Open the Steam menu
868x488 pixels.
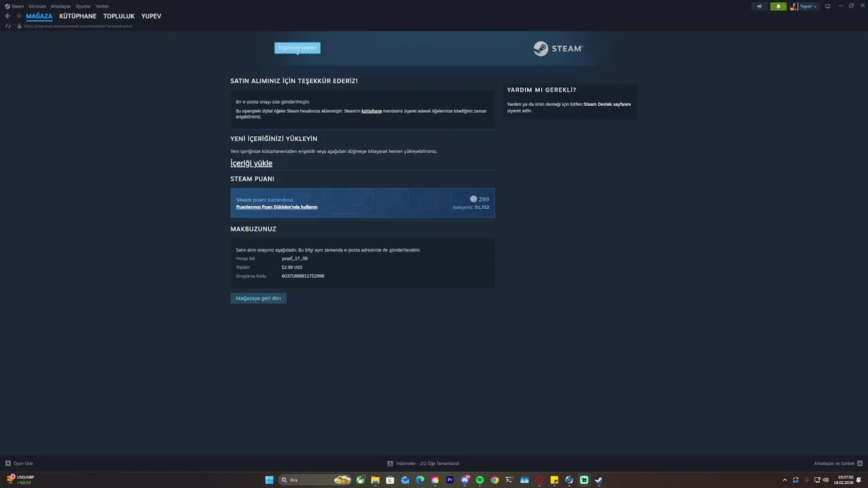(15, 6)
